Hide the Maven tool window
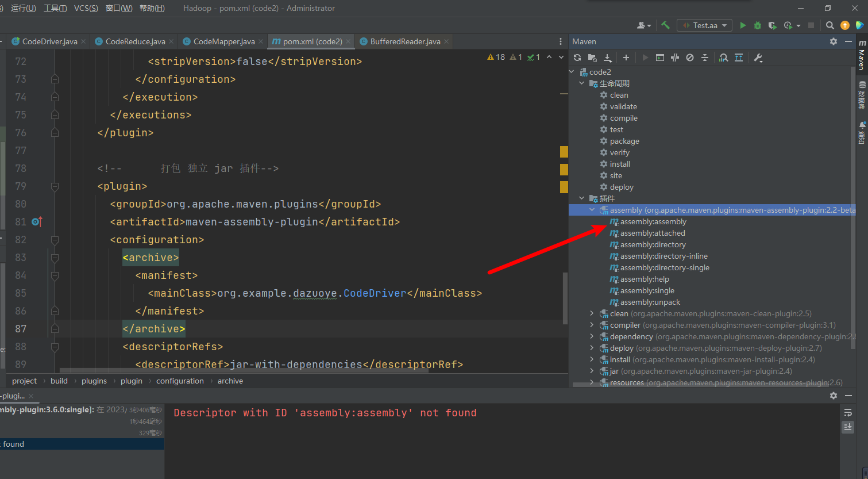 pyautogui.click(x=848, y=41)
